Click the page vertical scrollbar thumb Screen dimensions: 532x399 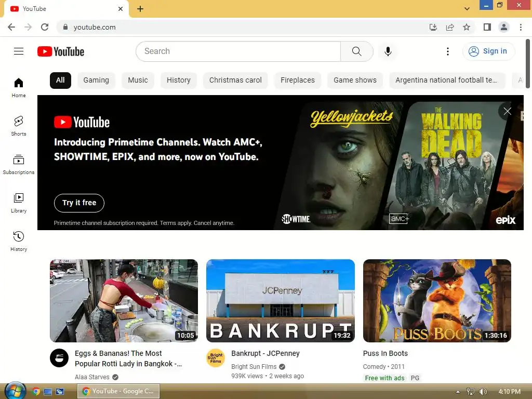[x=528, y=64]
